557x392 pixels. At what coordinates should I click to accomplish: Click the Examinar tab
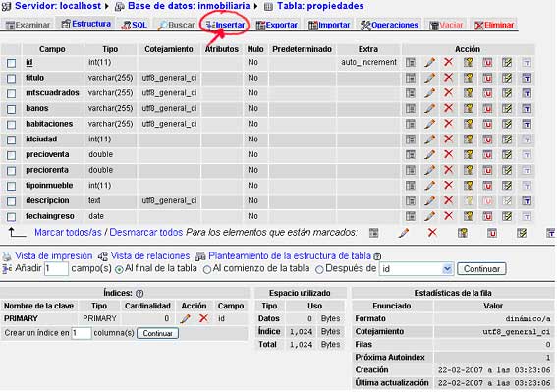(28, 25)
